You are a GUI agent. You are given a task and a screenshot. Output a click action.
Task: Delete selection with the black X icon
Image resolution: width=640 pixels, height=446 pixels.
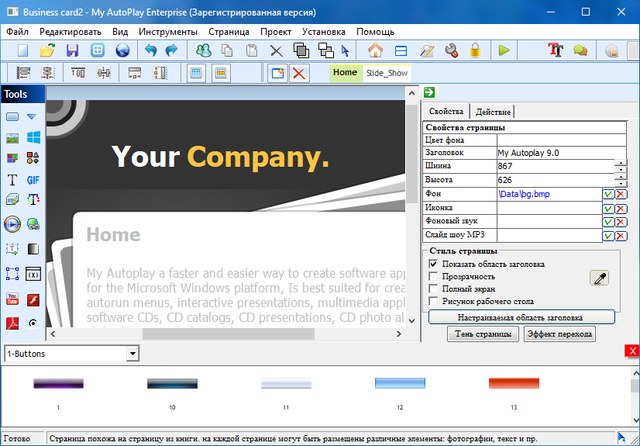pyautogui.click(x=276, y=51)
